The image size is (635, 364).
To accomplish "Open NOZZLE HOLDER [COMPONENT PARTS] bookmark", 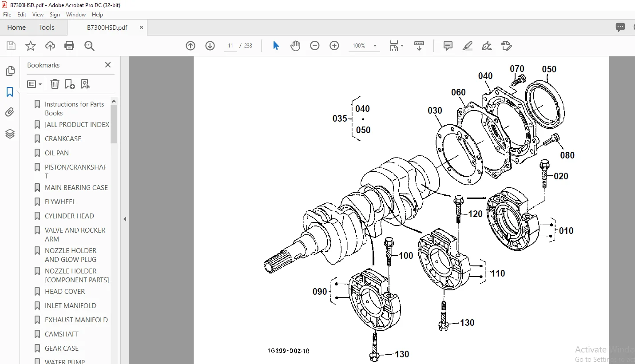I will 77,275.
